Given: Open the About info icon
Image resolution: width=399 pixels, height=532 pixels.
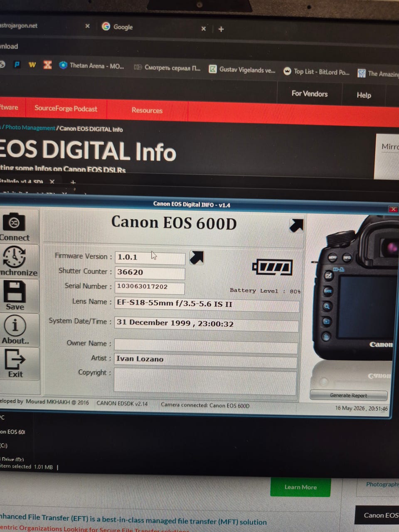Looking at the screenshot, I should [15, 325].
